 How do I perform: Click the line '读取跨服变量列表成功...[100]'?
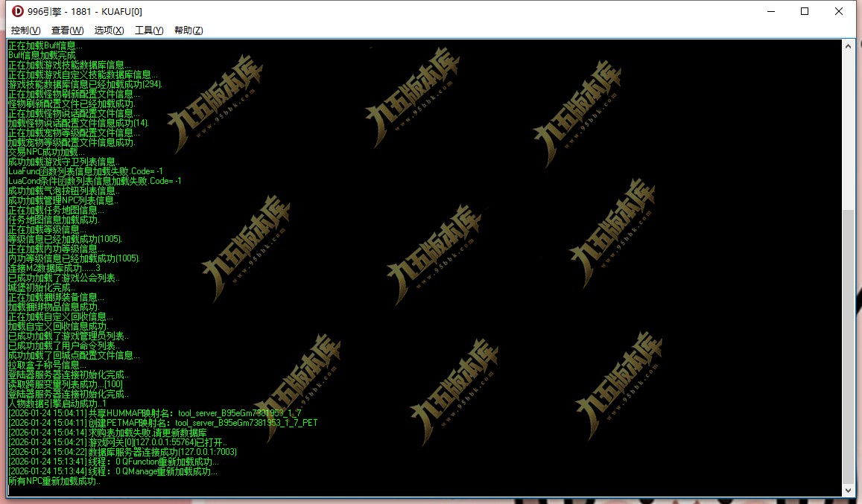click(66, 384)
